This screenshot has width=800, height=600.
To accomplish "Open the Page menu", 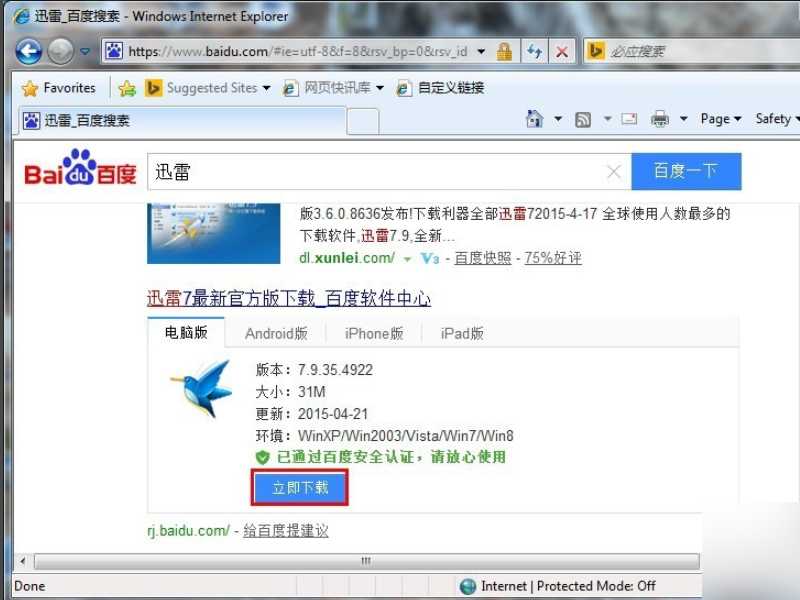I will point(720,119).
